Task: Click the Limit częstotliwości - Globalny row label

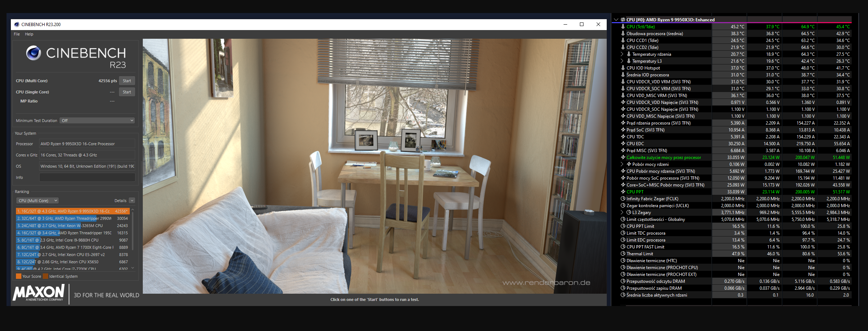Action: tap(656, 219)
